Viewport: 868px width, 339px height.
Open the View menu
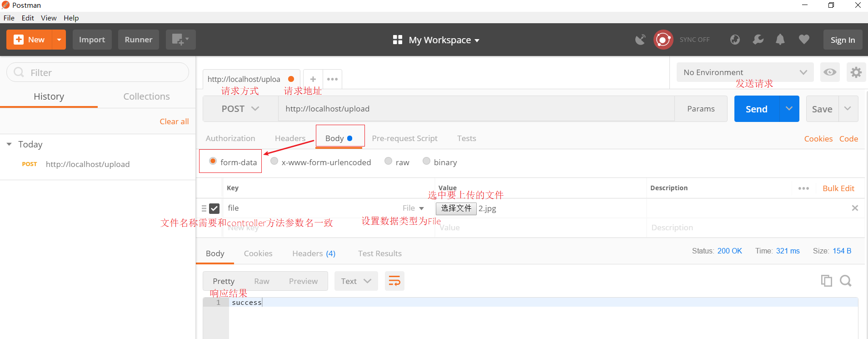click(49, 18)
